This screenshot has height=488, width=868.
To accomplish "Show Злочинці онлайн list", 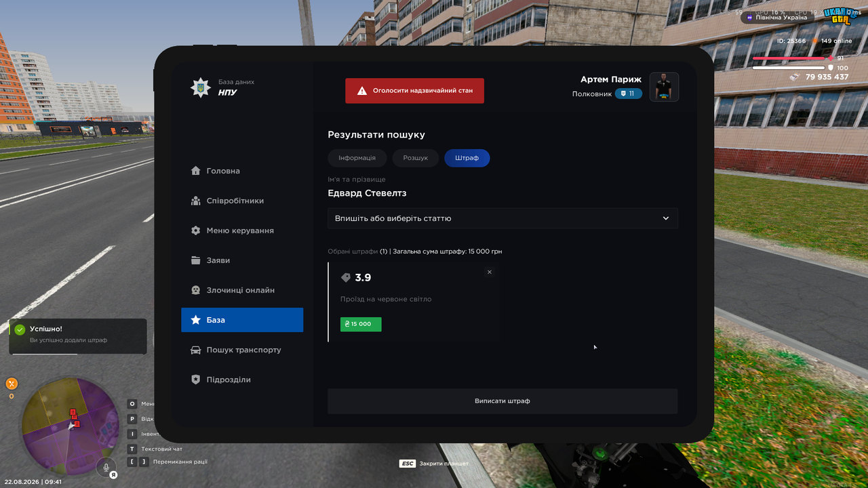I will [242, 290].
